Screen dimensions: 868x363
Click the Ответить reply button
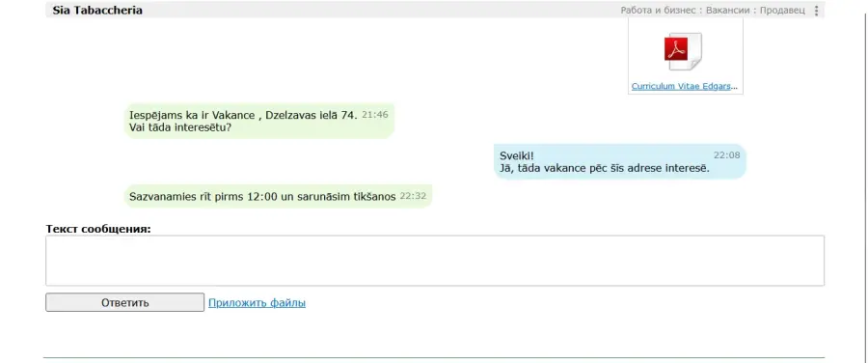pos(124,302)
